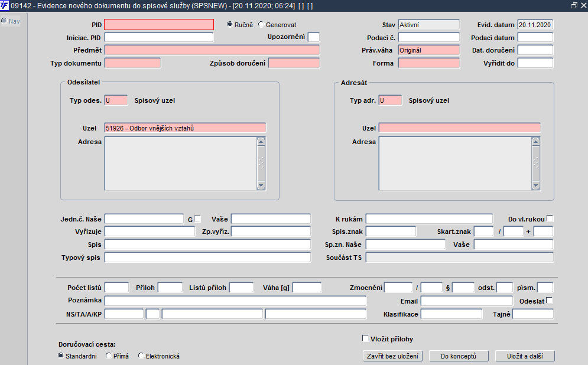Choose the Ručně PID option
Image resolution: width=588 pixels, height=365 pixels.
230,25
